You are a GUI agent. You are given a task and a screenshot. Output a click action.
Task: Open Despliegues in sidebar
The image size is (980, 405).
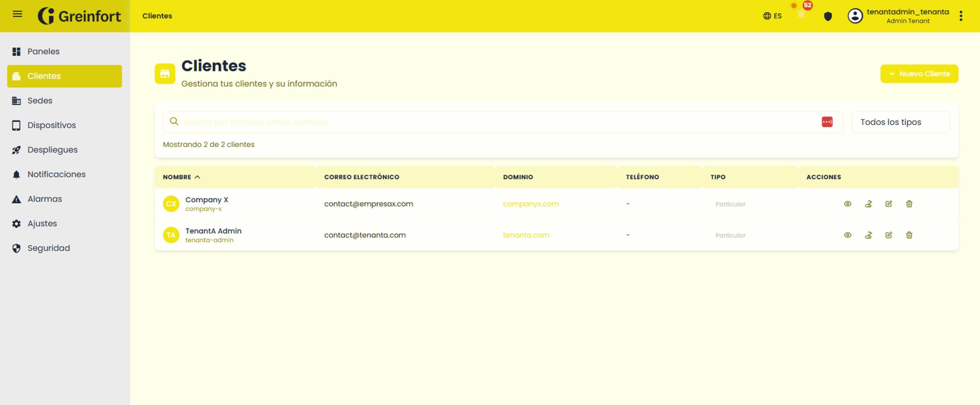pyautogui.click(x=64, y=150)
